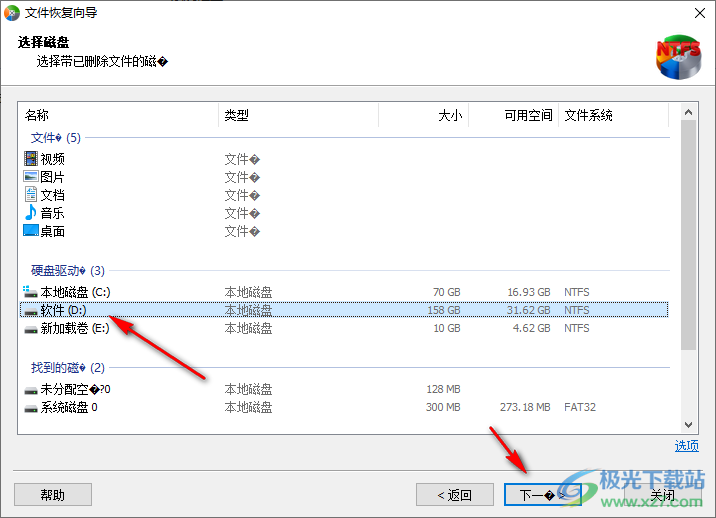Select the 桌面 folder icon
The width and height of the screenshot is (716, 518).
coord(31,230)
